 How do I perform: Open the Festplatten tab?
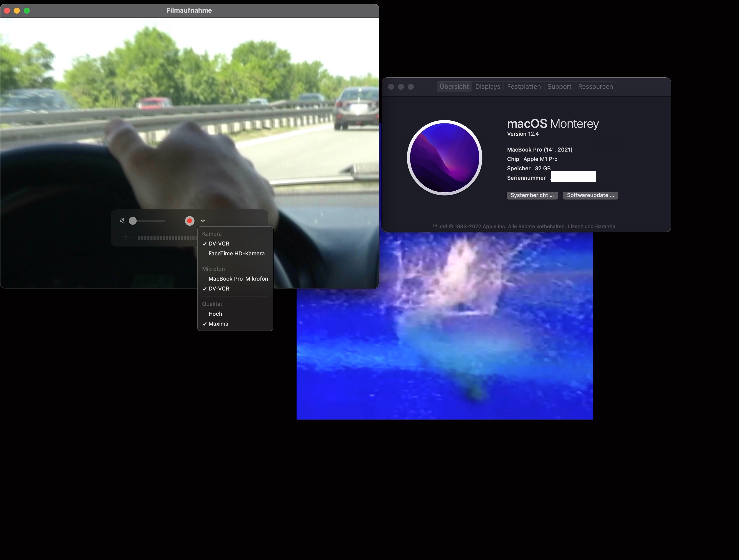point(523,87)
